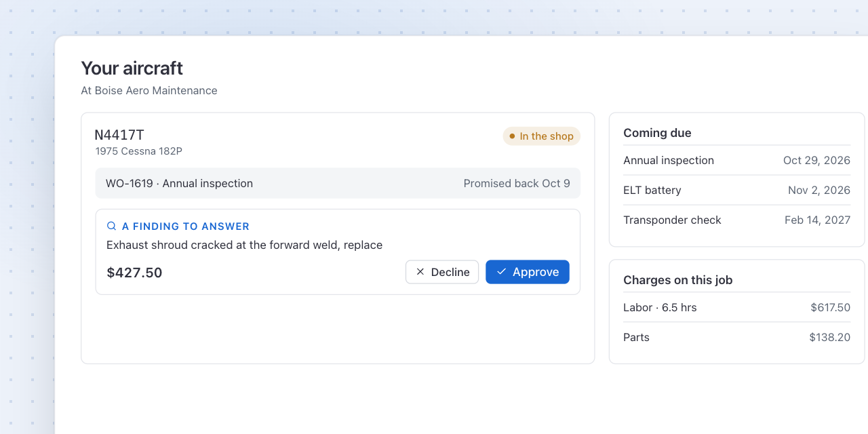Click the magnifier icon beside A FINDING TO ANSWER
This screenshot has width=868, height=434.
tap(112, 226)
